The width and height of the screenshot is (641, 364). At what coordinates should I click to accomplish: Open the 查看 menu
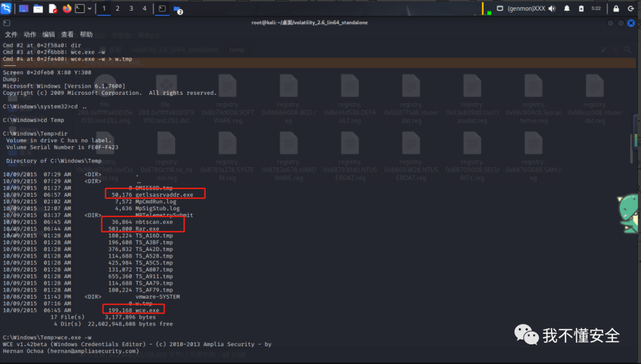click(x=68, y=35)
